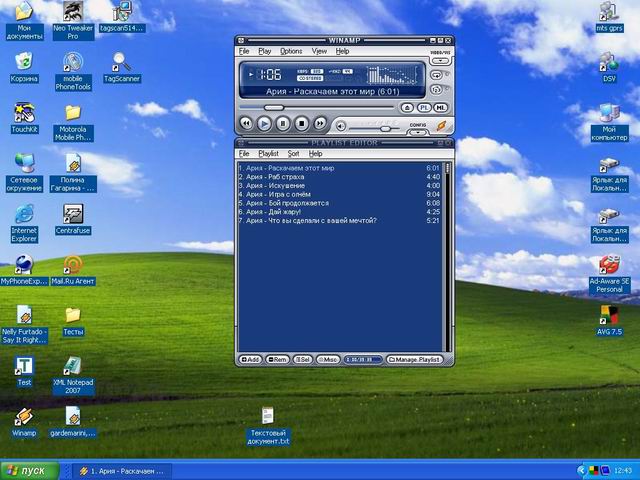Open the Options menu in Winamp
The height and width of the screenshot is (480, 640).
(291, 50)
